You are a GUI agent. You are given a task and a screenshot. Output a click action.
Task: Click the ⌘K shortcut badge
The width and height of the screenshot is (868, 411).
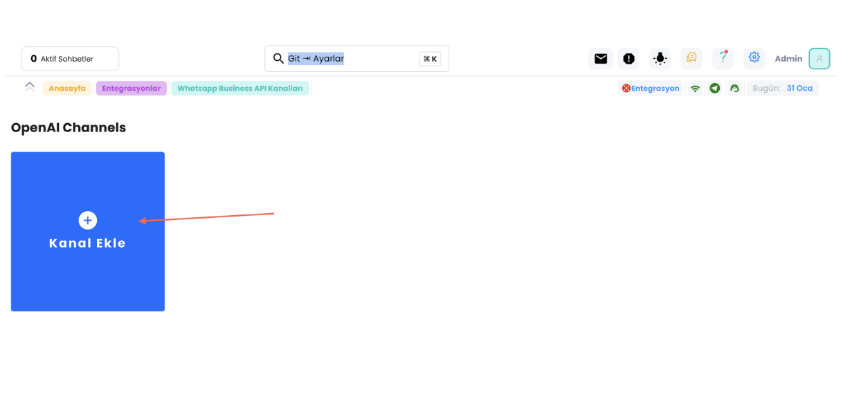click(430, 59)
